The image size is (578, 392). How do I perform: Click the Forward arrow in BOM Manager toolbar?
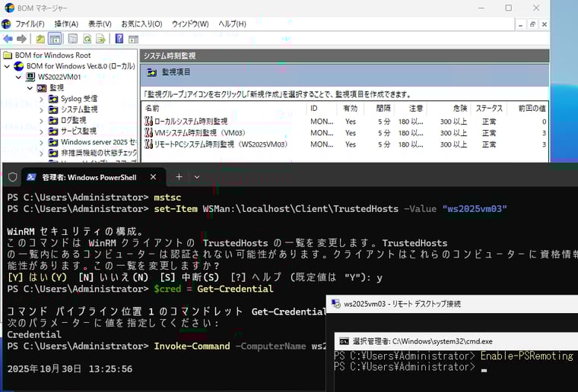[22, 38]
